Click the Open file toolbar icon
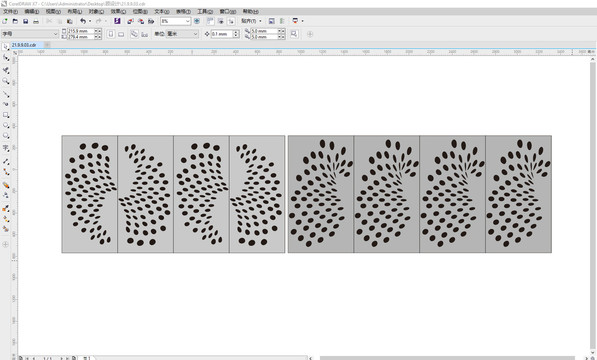597x360 pixels. (x=15, y=21)
